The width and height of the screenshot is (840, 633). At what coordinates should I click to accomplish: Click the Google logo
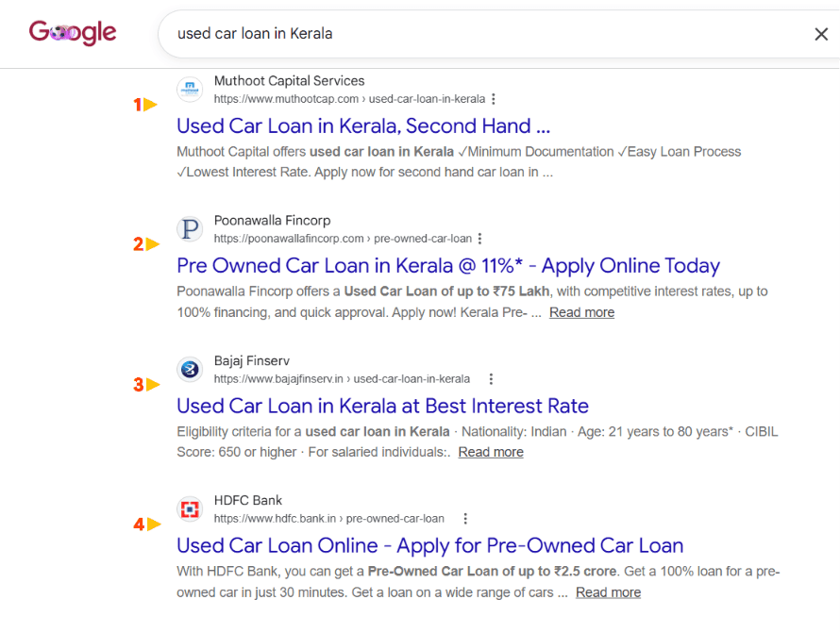(73, 33)
